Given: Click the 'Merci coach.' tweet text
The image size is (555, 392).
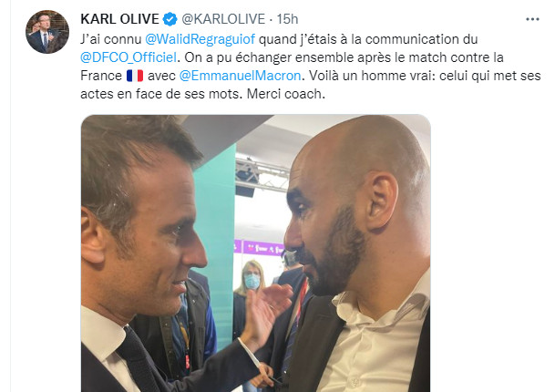Looking at the screenshot, I should coord(285,94).
